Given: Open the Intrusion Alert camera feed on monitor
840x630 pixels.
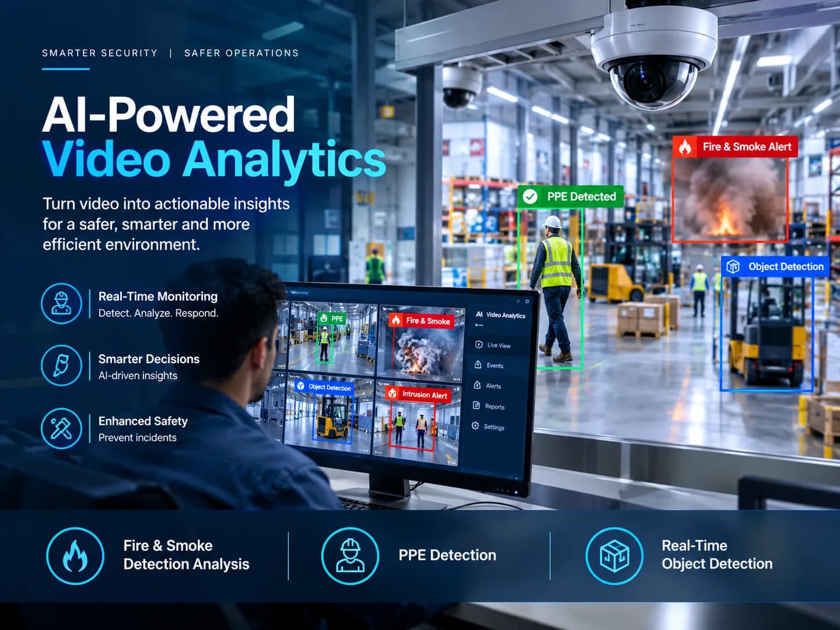Looking at the screenshot, I should pos(418,422).
